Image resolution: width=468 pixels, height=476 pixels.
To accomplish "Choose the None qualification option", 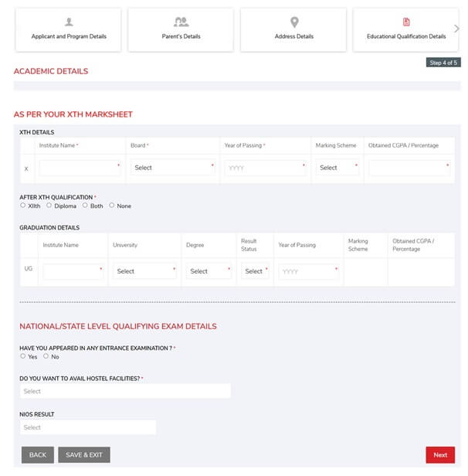I will [x=112, y=206].
